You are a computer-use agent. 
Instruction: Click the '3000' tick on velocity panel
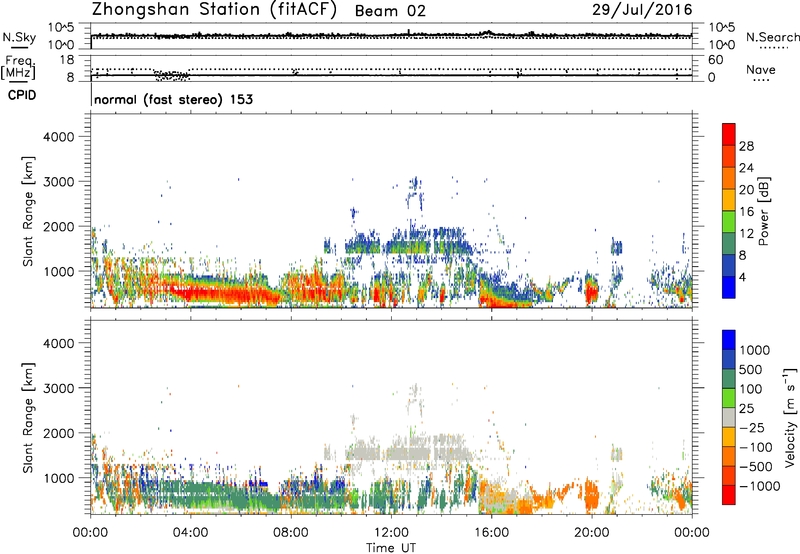pyautogui.click(x=59, y=388)
